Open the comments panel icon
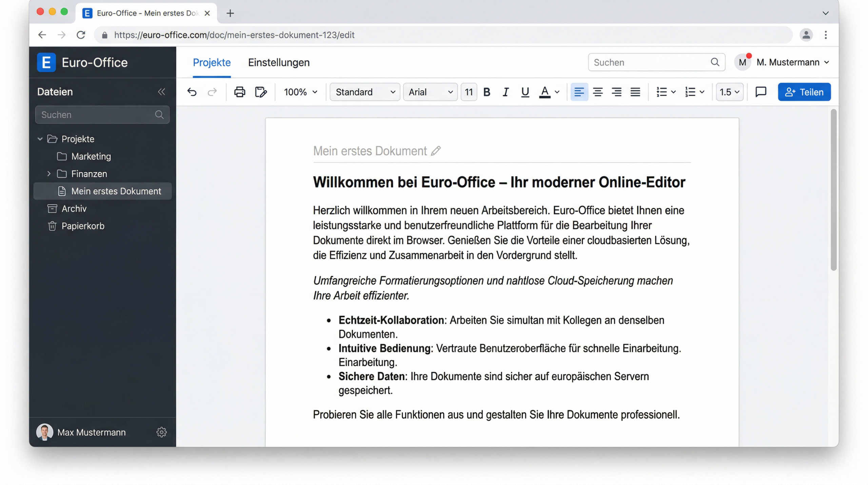Viewport: 868px width, 485px height. tap(760, 92)
